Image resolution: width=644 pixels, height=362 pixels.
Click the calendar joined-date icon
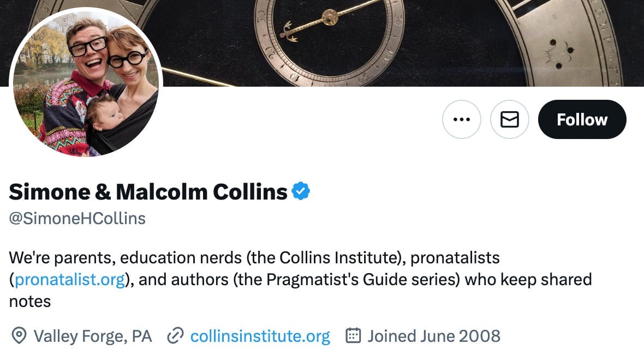click(x=354, y=336)
